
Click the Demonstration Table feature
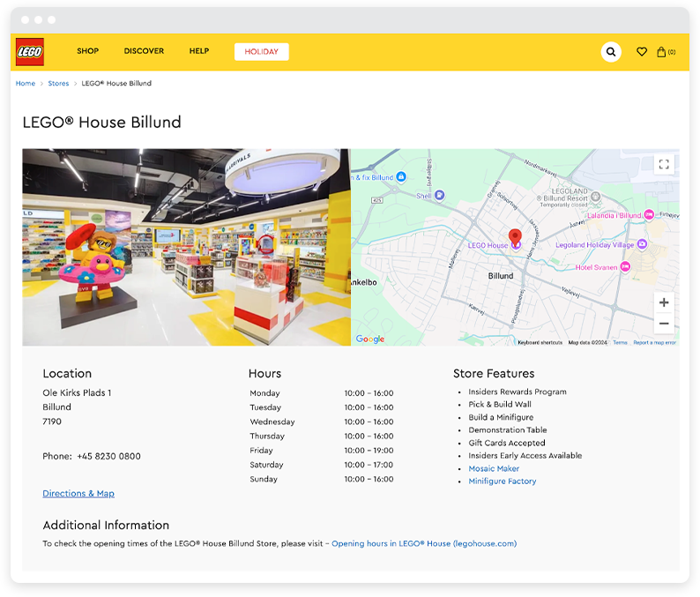tap(508, 430)
